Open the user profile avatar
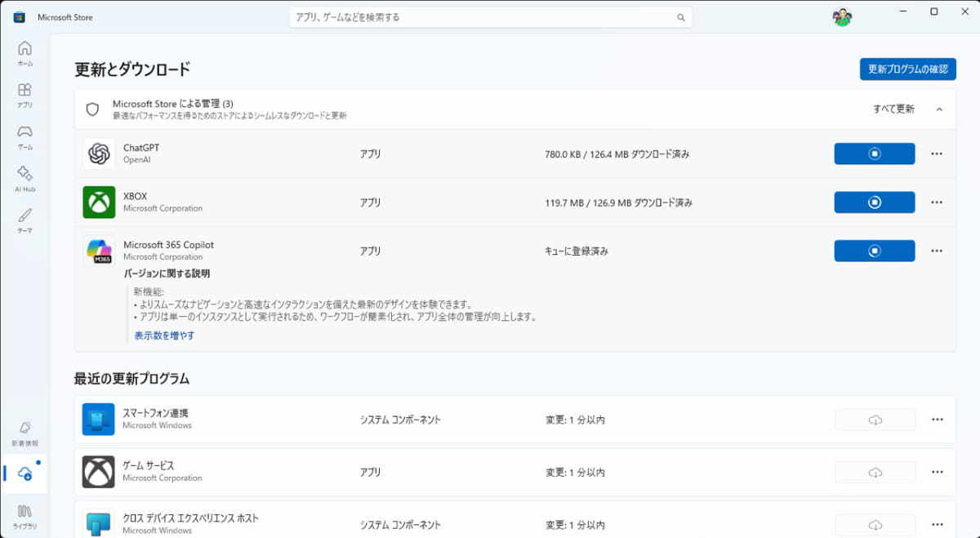Screen dimensions: 980x538 (843, 17)
